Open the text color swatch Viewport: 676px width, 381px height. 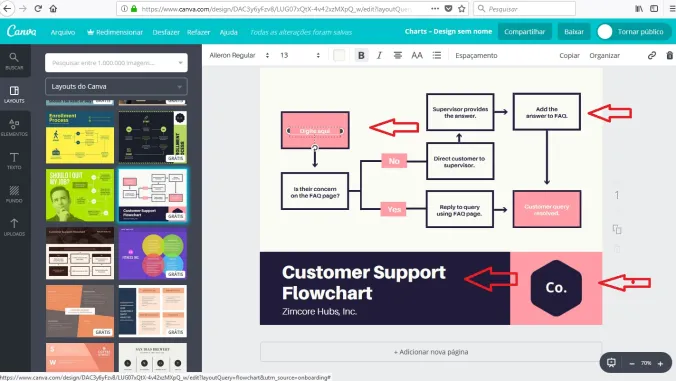339,55
